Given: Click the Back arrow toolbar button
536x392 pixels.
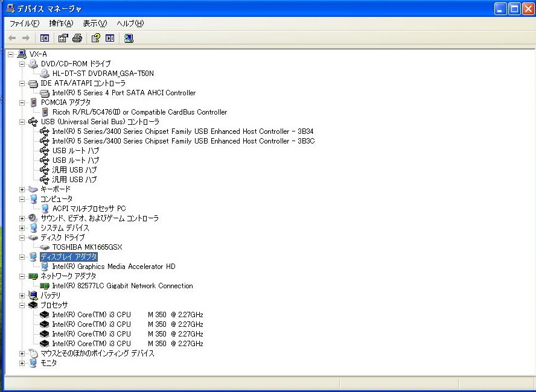Looking at the screenshot, I should [x=12, y=38].
